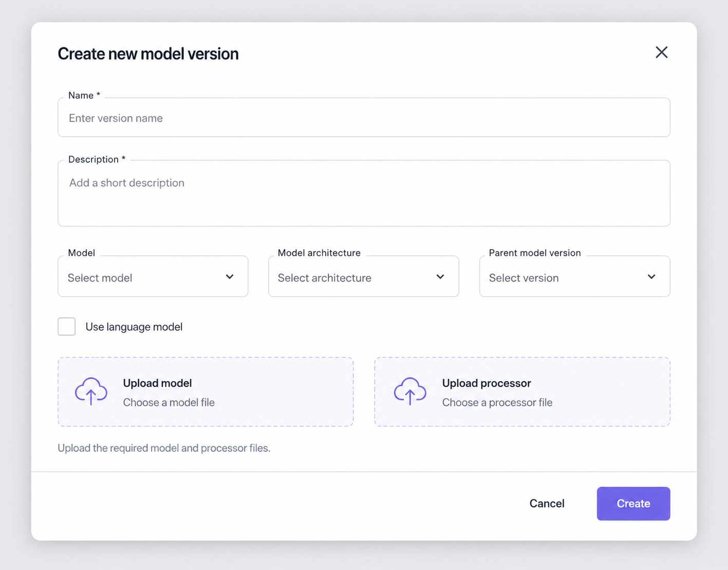Click the Create button
This screenshot has width=728, height=570.
[633, 504]
